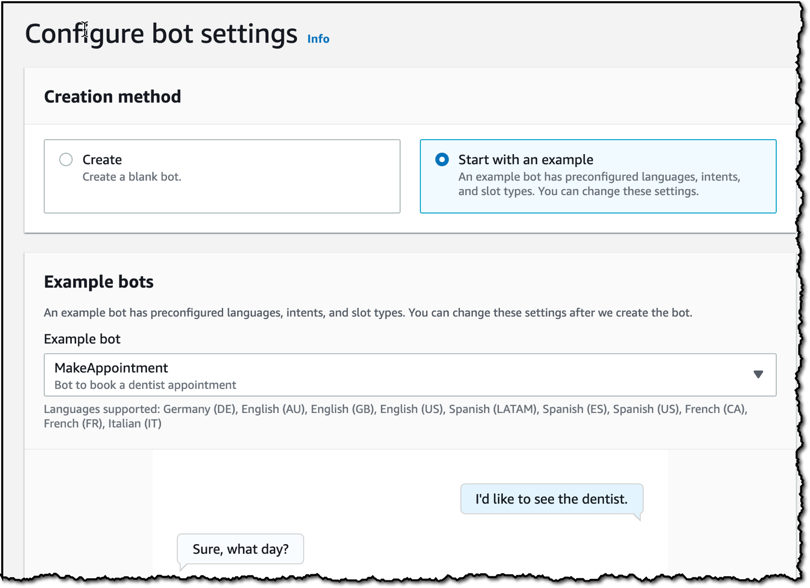The height and width of the screenshot is (588, 810).
Task: Click the Bot to book a dentist appointment text
Action: point(145,385)
